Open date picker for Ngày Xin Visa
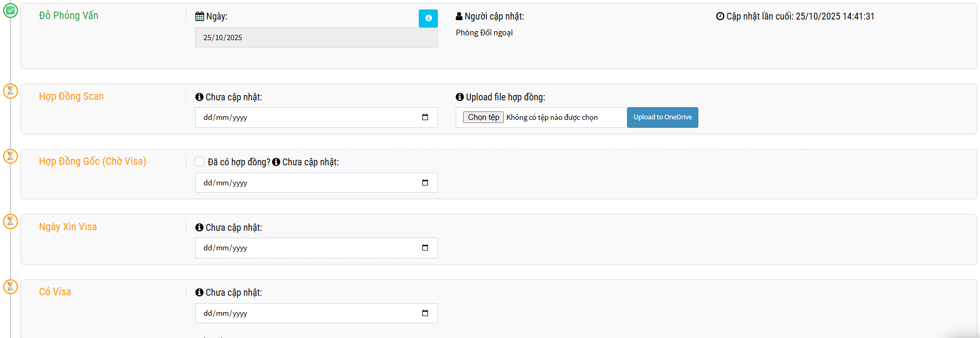 coord(425,248)
